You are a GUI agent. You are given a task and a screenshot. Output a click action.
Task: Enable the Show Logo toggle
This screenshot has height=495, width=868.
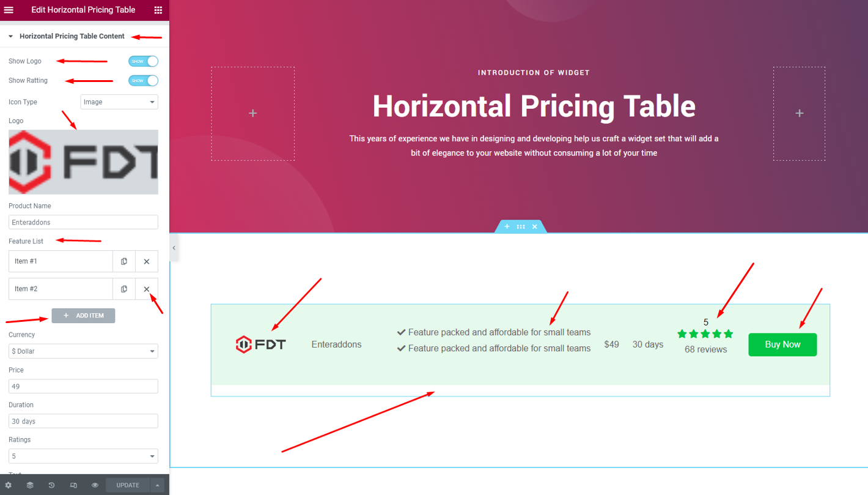click(143, 61)
